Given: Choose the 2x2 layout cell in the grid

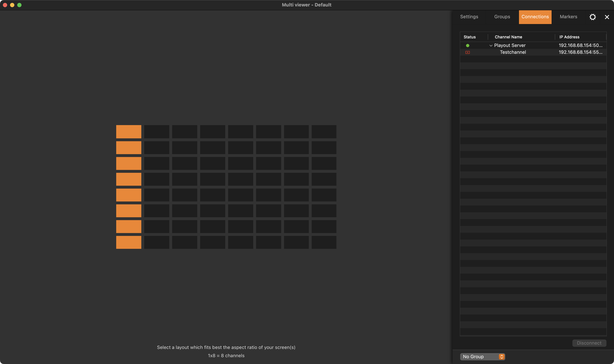Looking at the screenshot, I should [x=157, y=148].
